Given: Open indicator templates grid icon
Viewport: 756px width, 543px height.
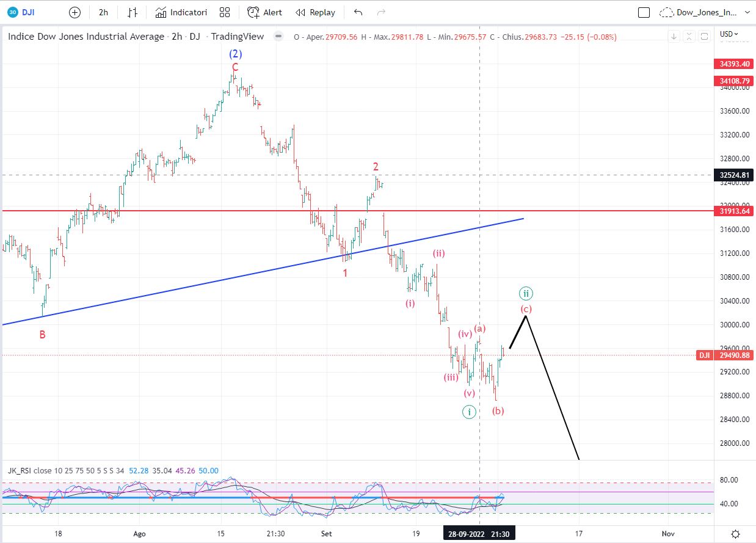Looking at the screenshot, I should coord(225,12).
